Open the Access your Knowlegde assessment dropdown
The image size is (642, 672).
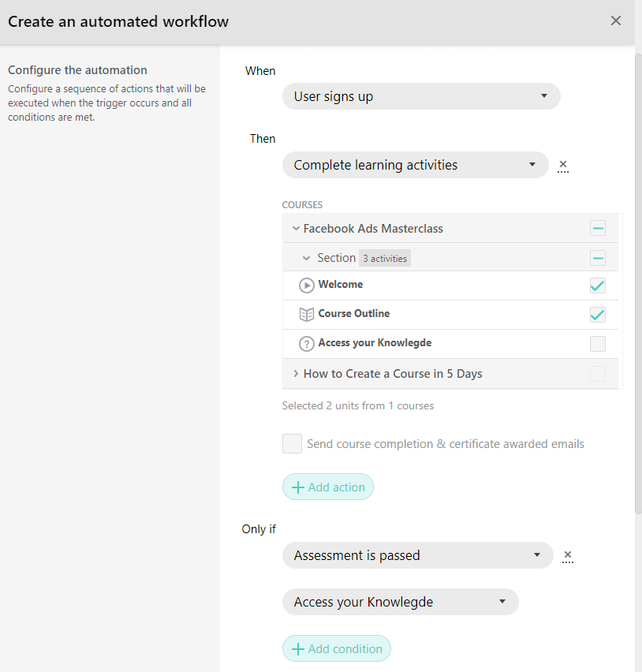click(x=400, y=602)
